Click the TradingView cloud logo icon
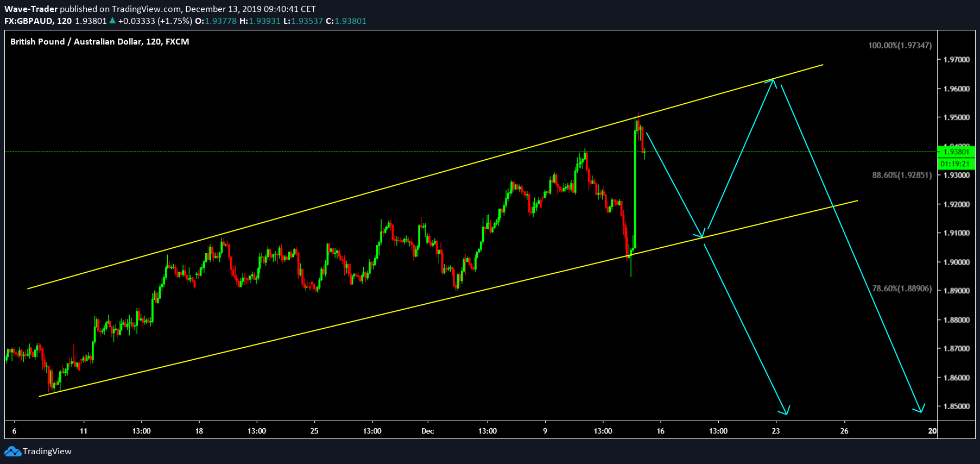 (12, 452)
